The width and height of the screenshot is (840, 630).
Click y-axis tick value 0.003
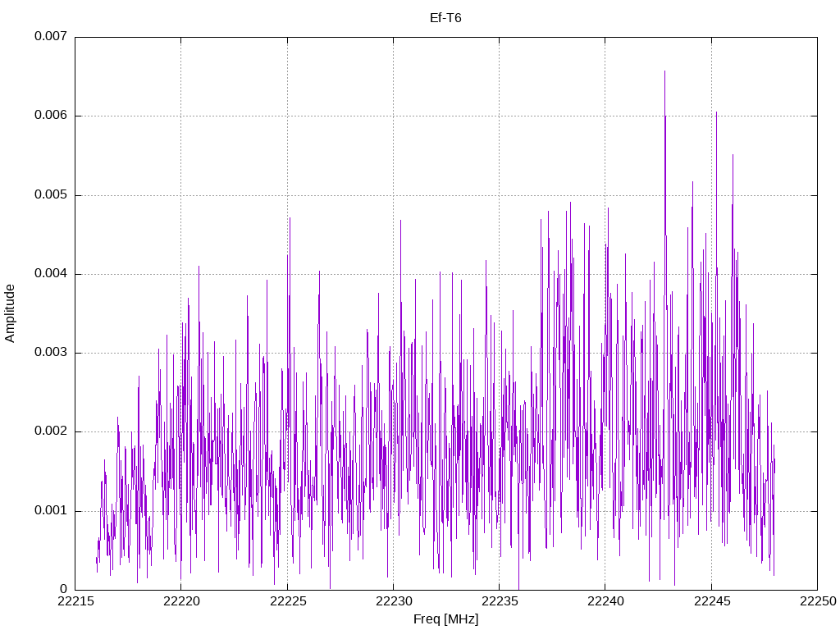pos(51,353)
